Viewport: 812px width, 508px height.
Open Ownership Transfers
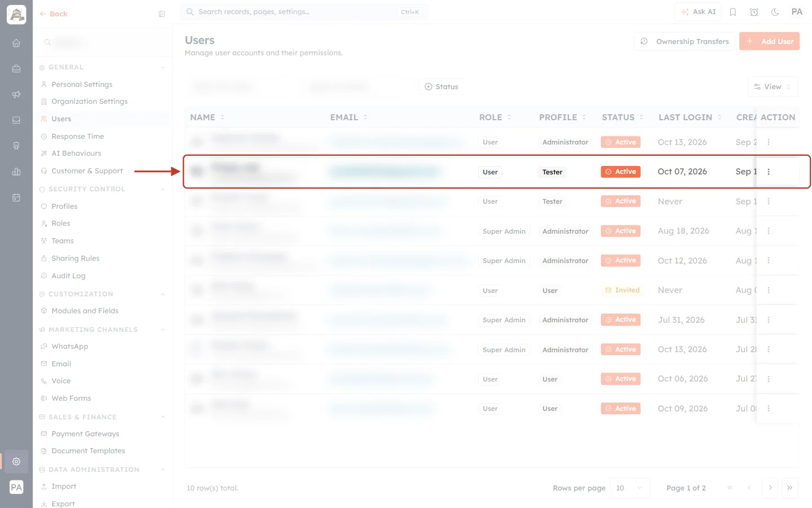(685, 41)
